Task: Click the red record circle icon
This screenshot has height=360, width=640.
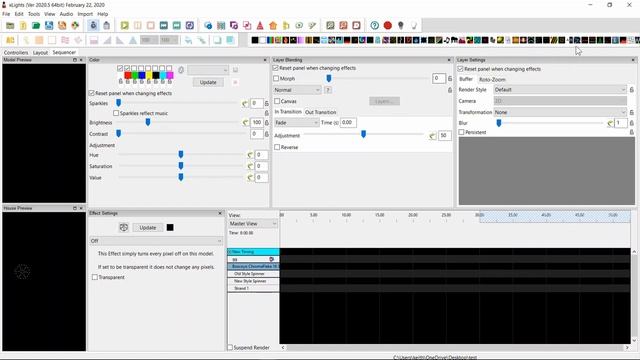Action: [x=388, y=26]
